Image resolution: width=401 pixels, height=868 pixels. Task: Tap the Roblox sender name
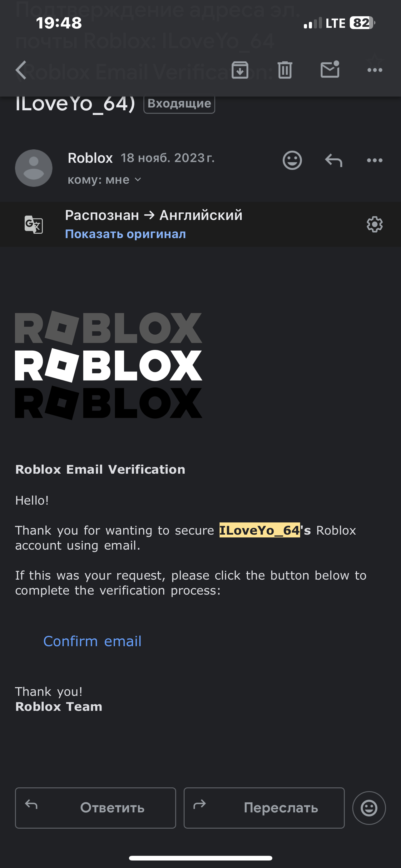click(x=90, y=158)
